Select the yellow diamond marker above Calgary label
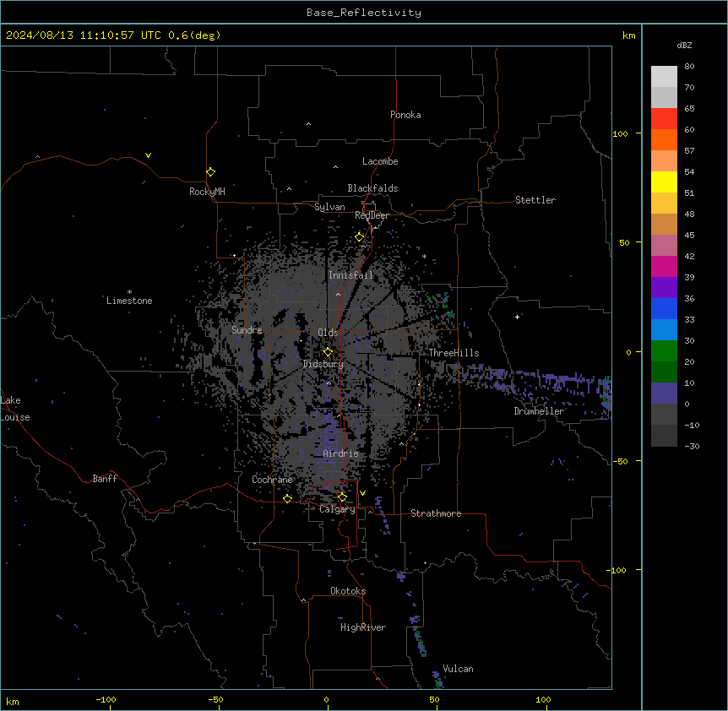The image size is (728, 711). [x=342, y=497]
